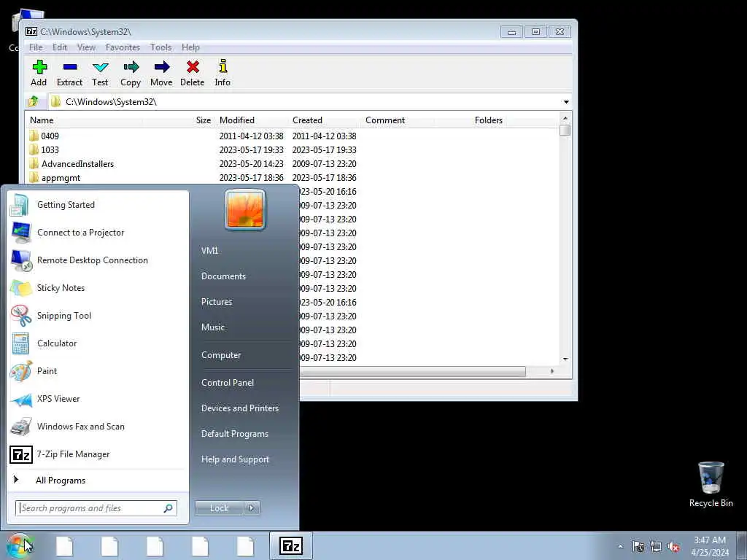This screenshot has width=747, height=560.
Task: Click the horizontal scrollbar thumb in file list
Action: (413, 371)
